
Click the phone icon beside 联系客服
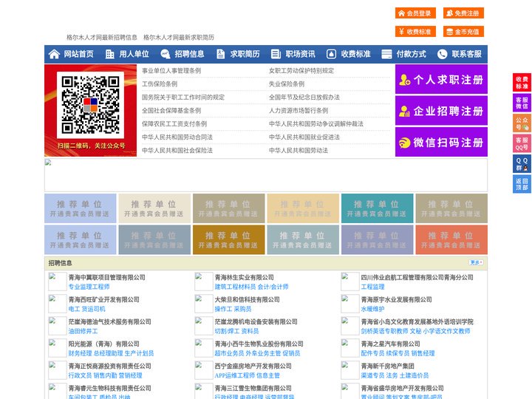(x=442, y=54)
